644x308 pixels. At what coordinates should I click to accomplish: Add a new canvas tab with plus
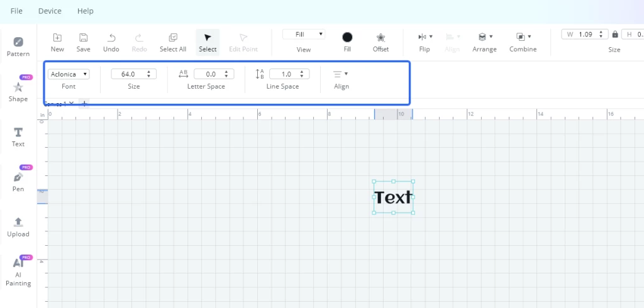[84, 104]
